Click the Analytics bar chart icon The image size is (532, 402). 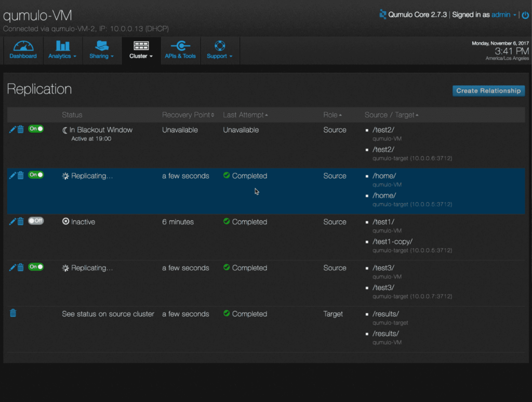click(62, 45)
